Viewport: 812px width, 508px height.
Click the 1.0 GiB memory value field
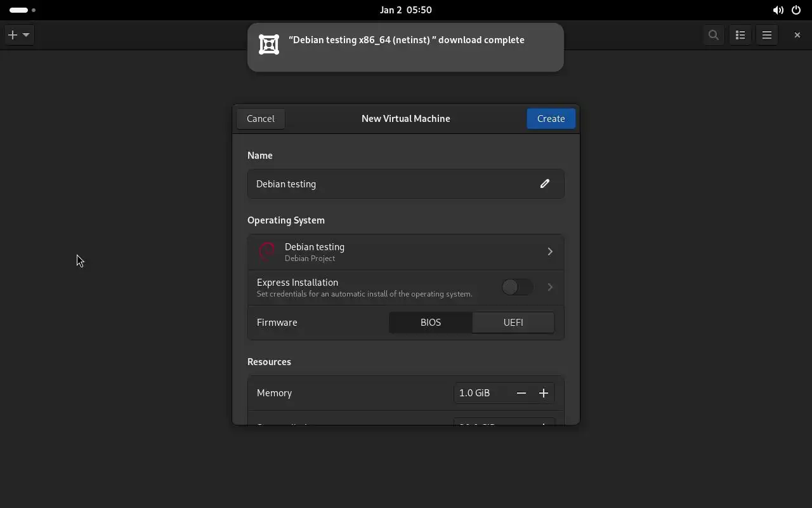click(x=482, y=393)
